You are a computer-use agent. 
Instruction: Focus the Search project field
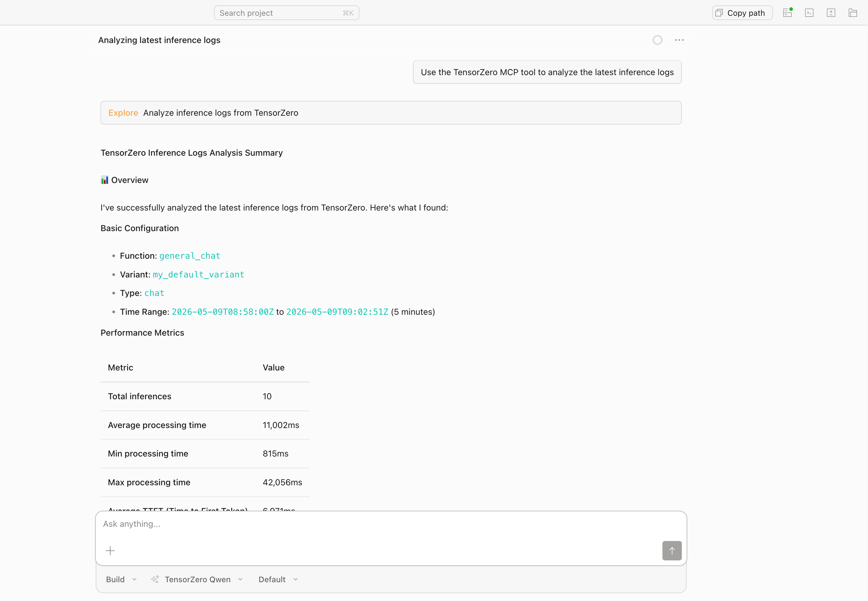pyautogui.click(x=286, y=13)
